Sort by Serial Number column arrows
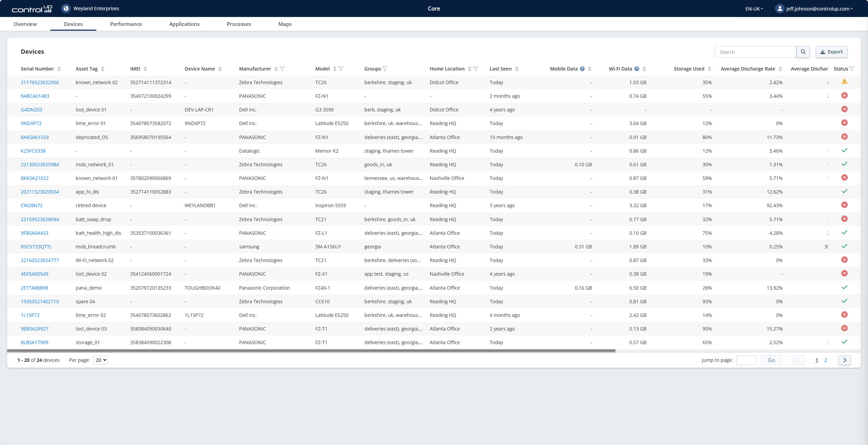 59,69
